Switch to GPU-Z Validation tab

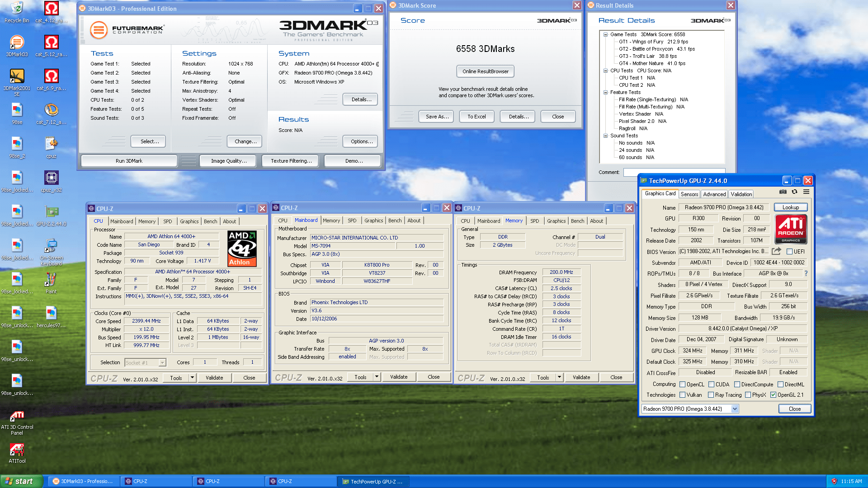pyautogui.click(x=741, y=194)
